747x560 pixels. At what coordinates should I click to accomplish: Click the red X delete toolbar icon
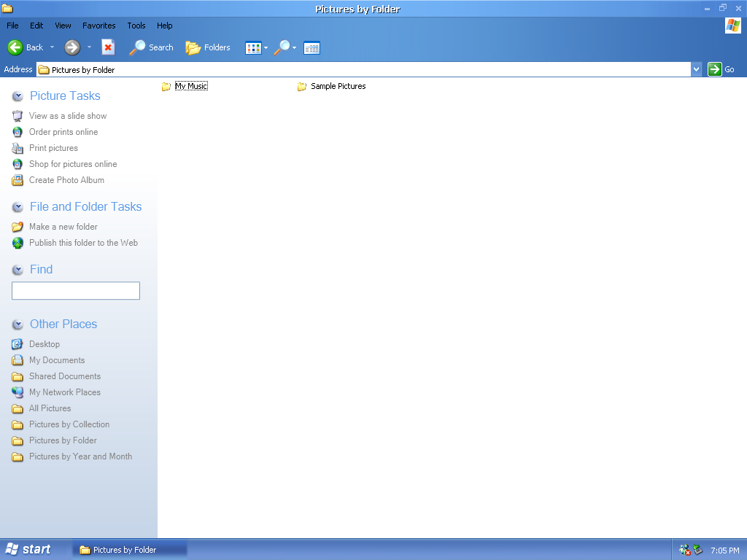(108, 47)
